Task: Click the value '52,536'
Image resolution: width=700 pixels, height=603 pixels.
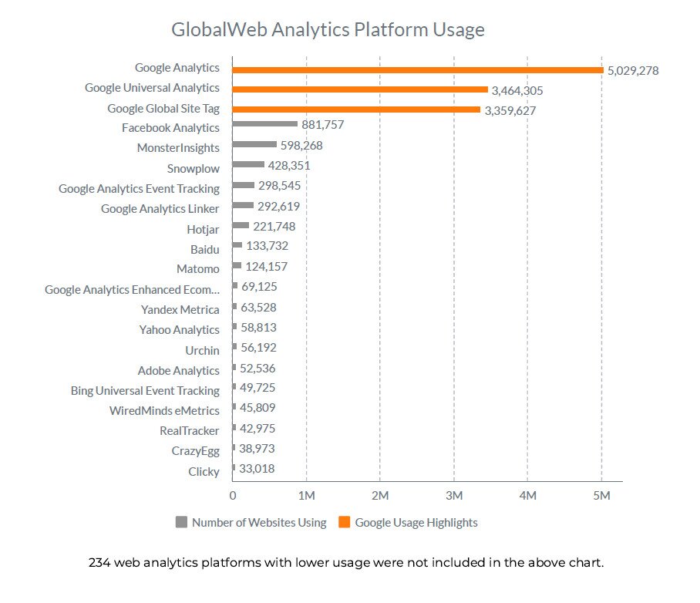Action: pyautogui.click(x=257, y=369)
